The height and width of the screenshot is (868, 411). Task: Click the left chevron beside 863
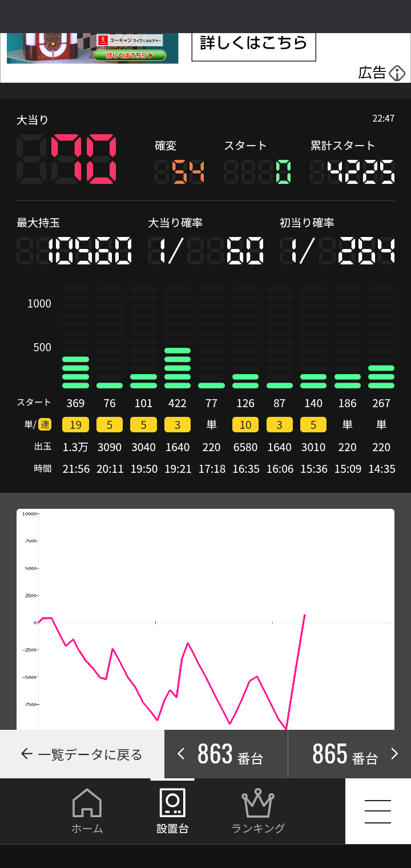tap(181, 754)
